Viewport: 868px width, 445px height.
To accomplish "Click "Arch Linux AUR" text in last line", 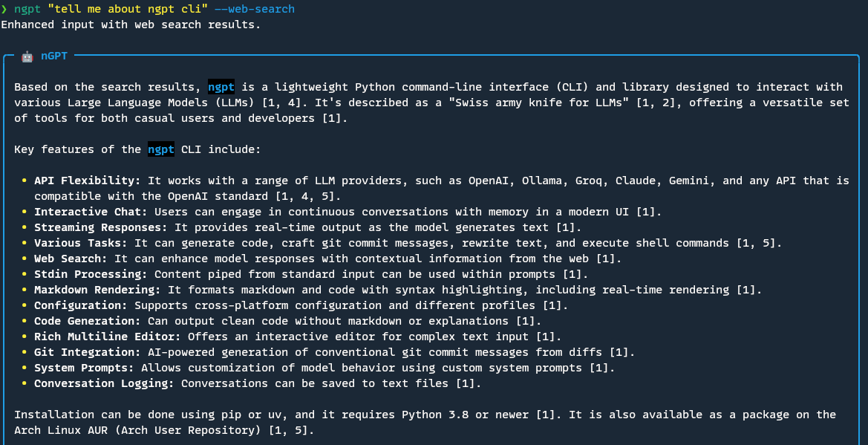I will click(x=61, y=430).
